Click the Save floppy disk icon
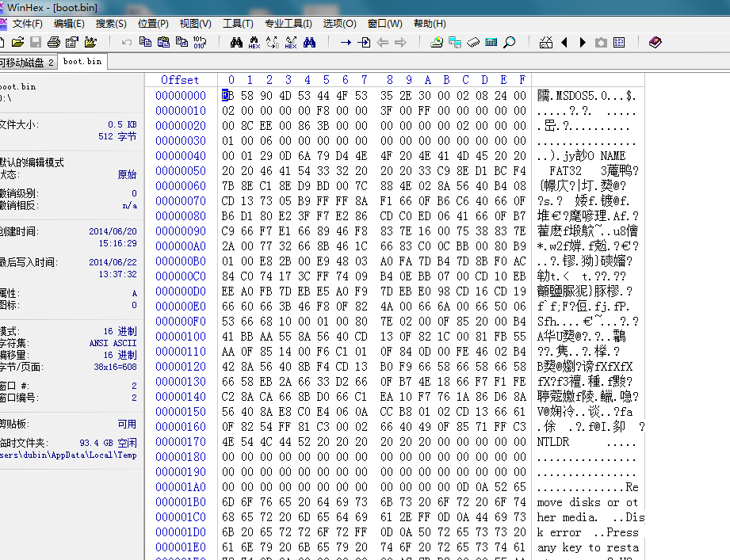This screenshot has width=730, height=560. (36, 42)
